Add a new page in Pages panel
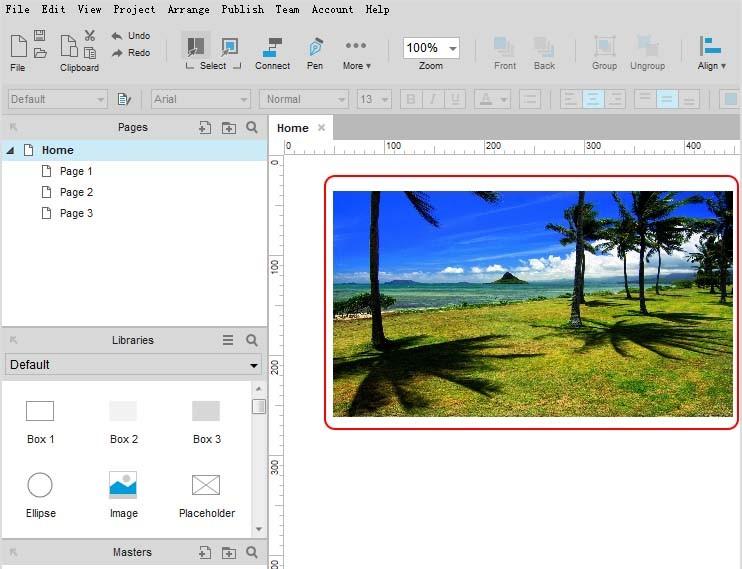 click(x=204, y=128)
